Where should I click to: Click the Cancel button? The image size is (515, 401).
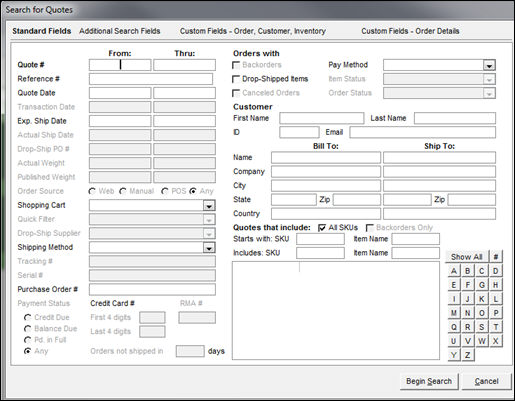[486, 381]
